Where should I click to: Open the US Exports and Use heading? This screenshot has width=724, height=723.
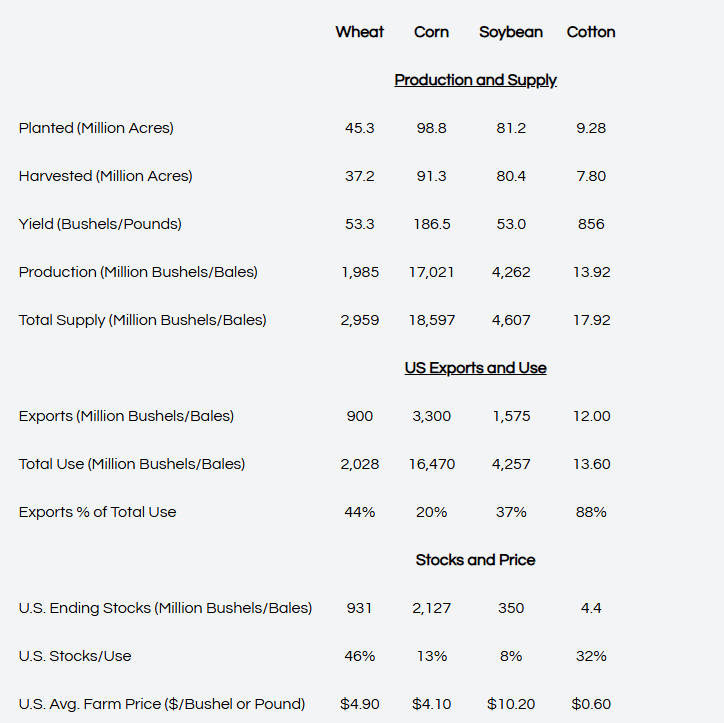tap(475, 368)
